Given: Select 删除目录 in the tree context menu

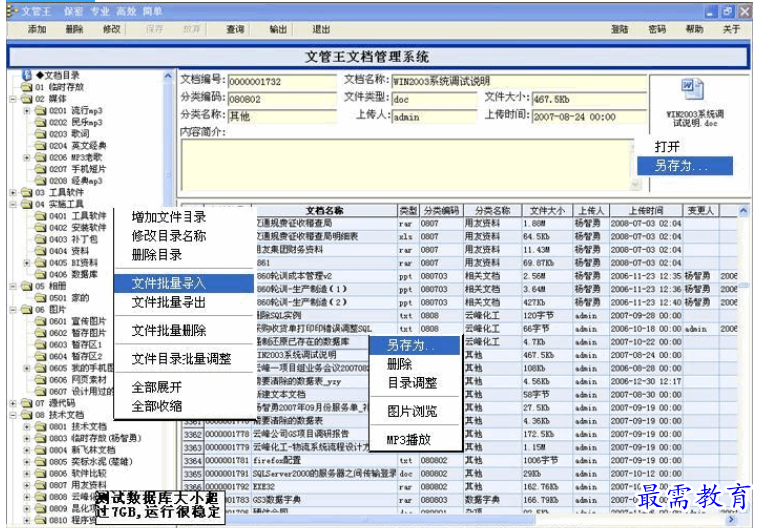Looking at the screenshot, I should click(x=156, y=255).
